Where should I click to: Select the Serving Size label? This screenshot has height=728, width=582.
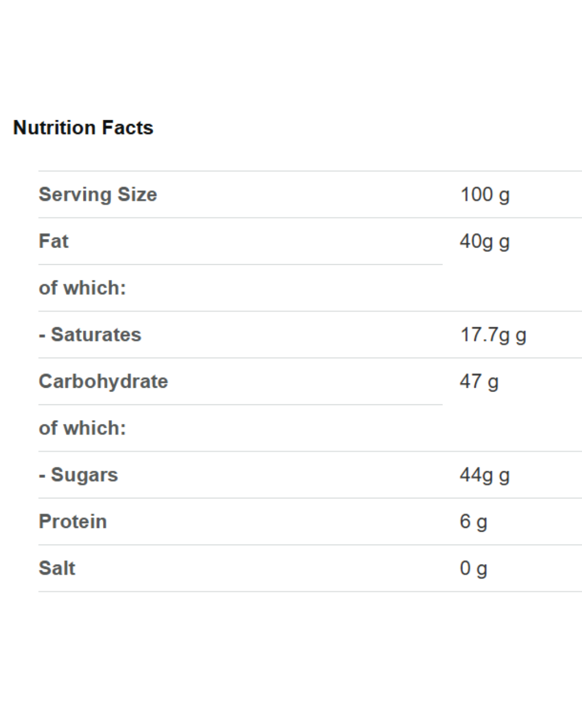pyautogui.click(x=98, y=195)
